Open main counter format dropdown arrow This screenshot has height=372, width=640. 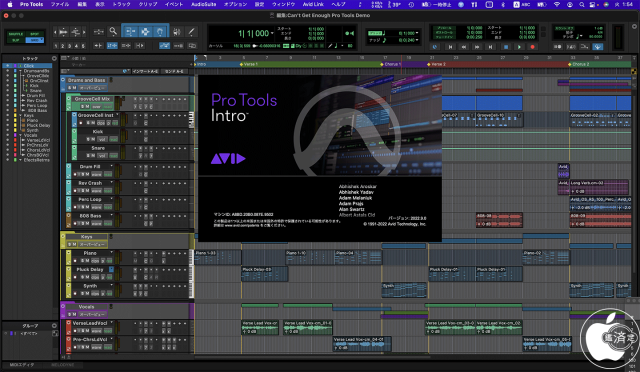click(272, 33)
